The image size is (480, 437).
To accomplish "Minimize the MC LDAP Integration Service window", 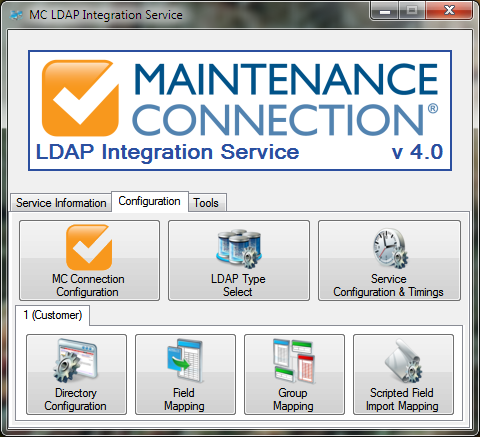I will pyautogui.click(x=384, y=12).
